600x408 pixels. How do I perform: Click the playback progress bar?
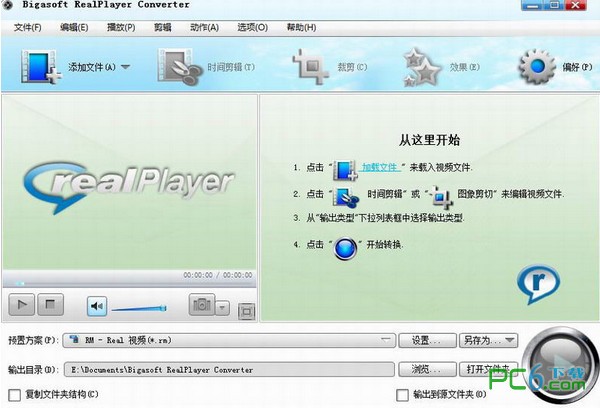click(129, 283)
